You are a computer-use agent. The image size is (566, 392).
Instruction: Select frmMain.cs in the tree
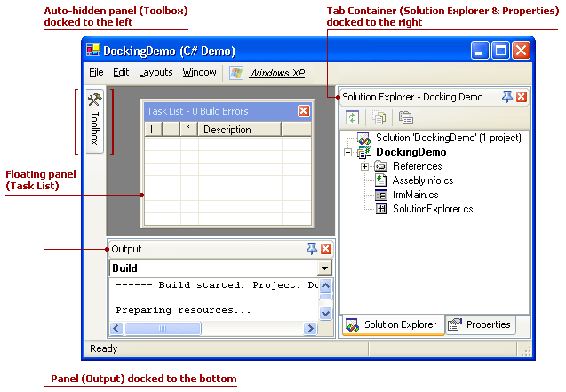pos(416,195)
